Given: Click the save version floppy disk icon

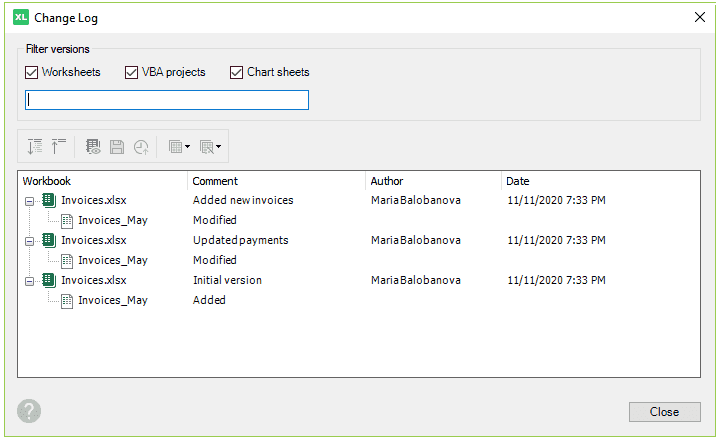Looking at the screenshot, I should coord(117,147).
